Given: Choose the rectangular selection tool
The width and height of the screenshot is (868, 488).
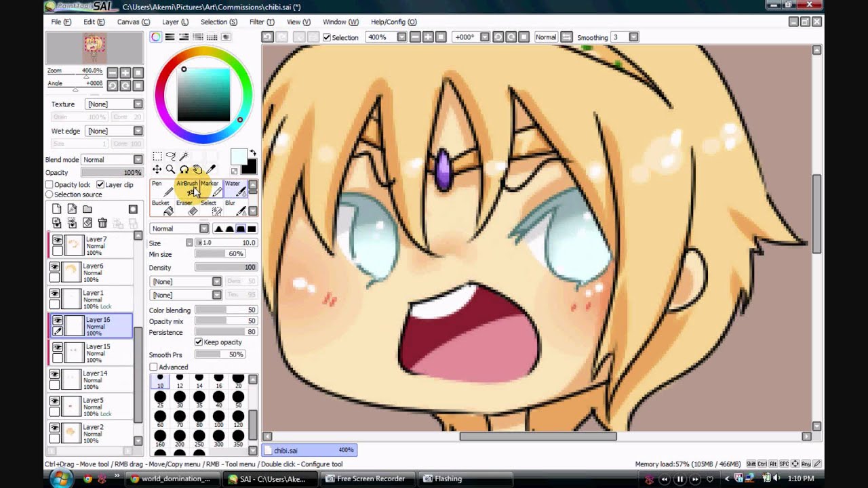Looking at the screenshot, I should [x=157, y=156].
